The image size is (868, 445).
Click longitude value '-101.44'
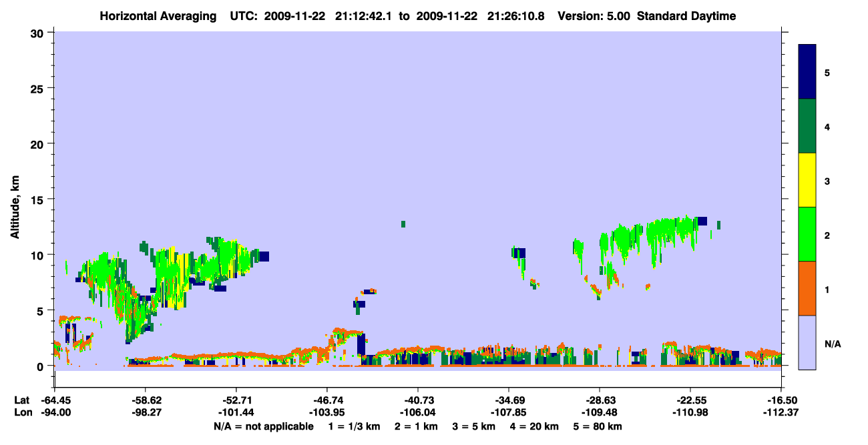pyautogui.click(x=237, y=412)
